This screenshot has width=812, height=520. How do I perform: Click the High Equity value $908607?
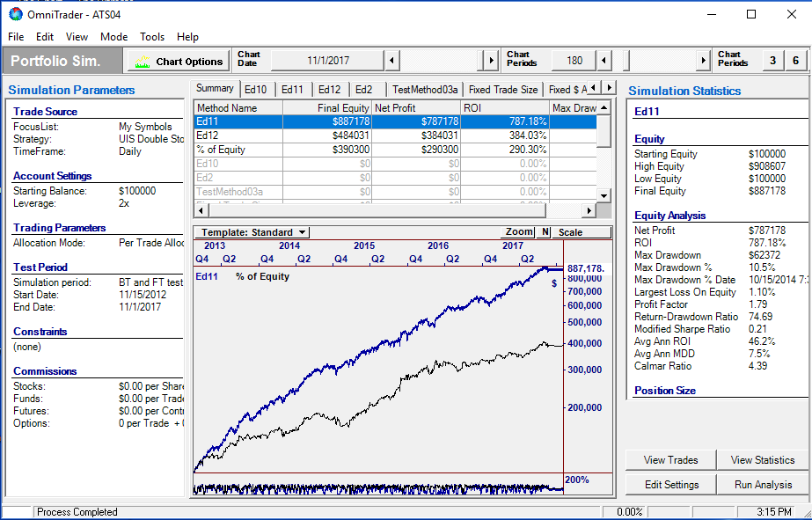[767, 166]
